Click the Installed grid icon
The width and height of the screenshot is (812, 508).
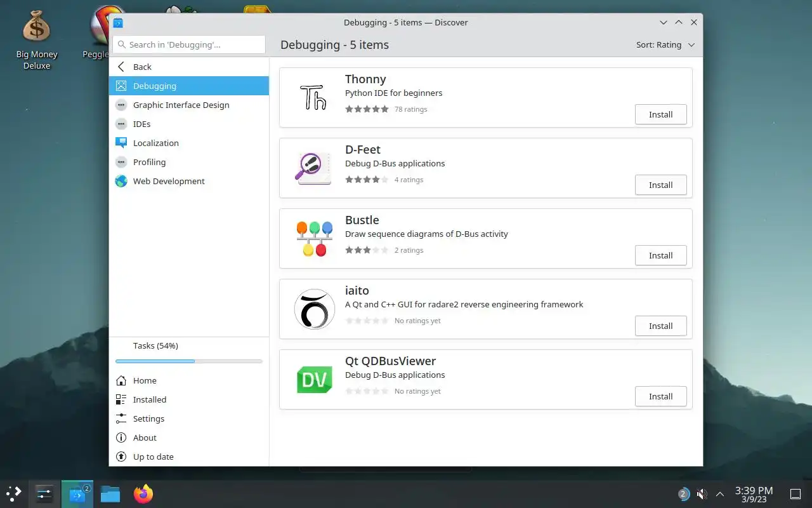(121, 399)
